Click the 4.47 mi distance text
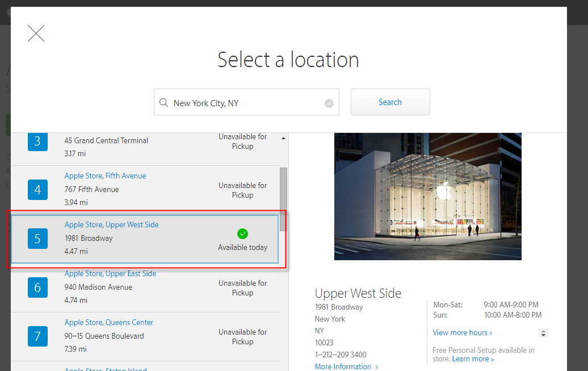588x371 pixels. [x=76, y=251]
